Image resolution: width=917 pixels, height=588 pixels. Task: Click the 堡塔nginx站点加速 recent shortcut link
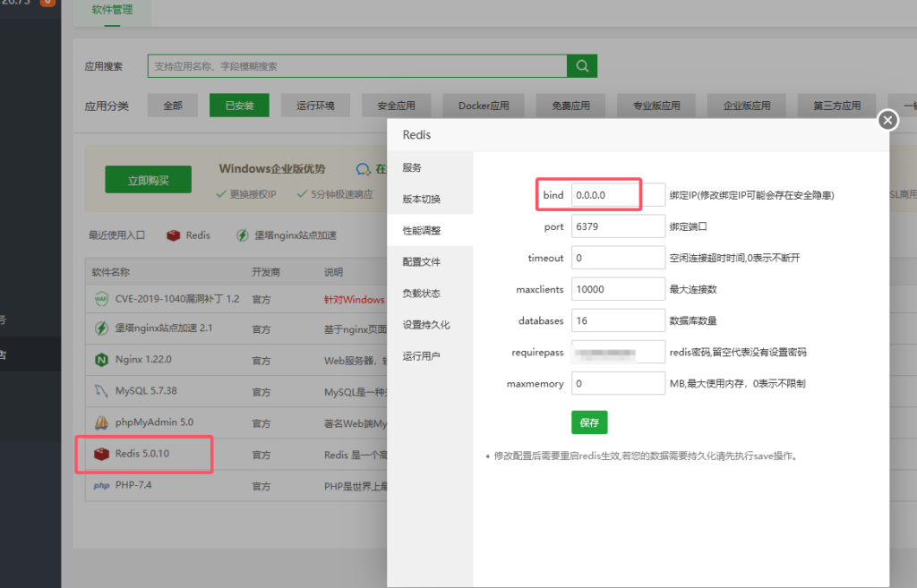pyautogui.click(x=296, y=235)
